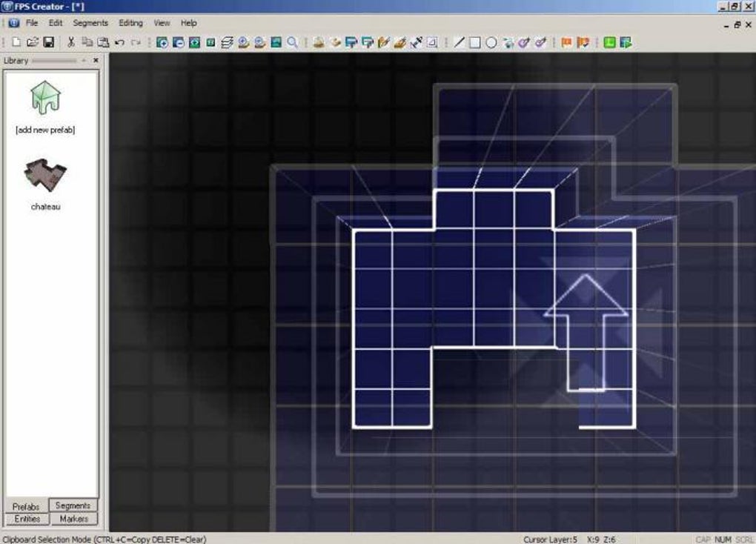Image resolution: width=756 pixels, height=544 pixels.
Task: Paste from clipboard using the toolbar icon
Action: point(103,42)
